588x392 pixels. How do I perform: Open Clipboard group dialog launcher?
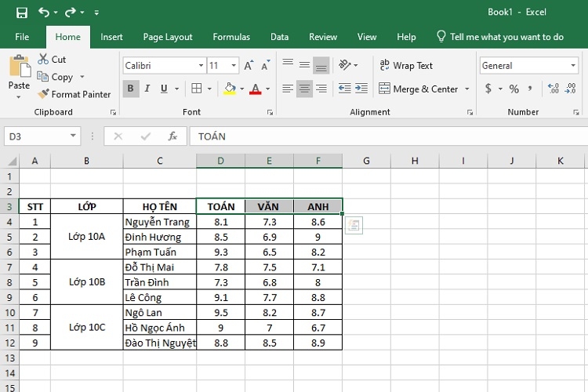pyautogui.click(x=113, y=112)
